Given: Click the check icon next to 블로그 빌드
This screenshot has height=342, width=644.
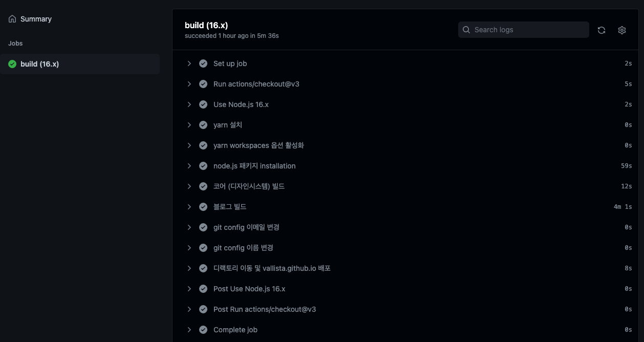Looking at the screenshot, I should [x=203, y=207].
